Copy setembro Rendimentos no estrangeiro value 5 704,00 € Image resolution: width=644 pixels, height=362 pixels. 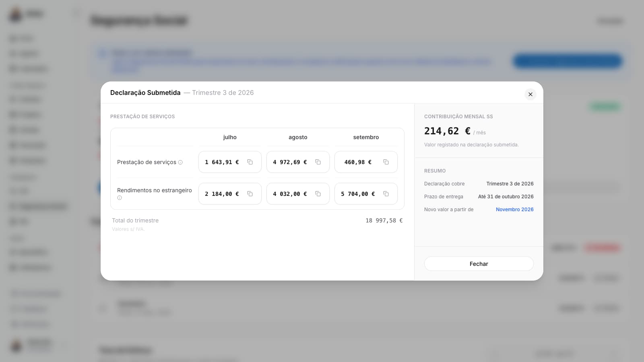point(386,194)
